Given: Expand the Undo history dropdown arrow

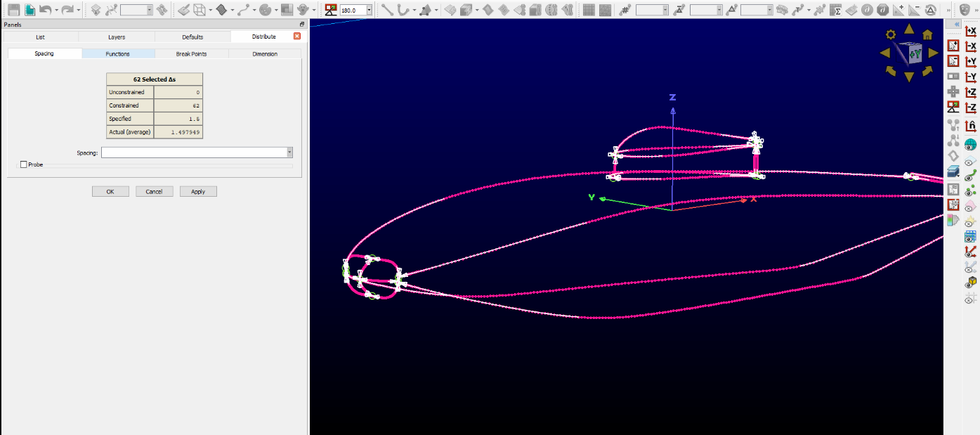Looking at the screenshot, I should pyautogui.click(x=56, y=11).
